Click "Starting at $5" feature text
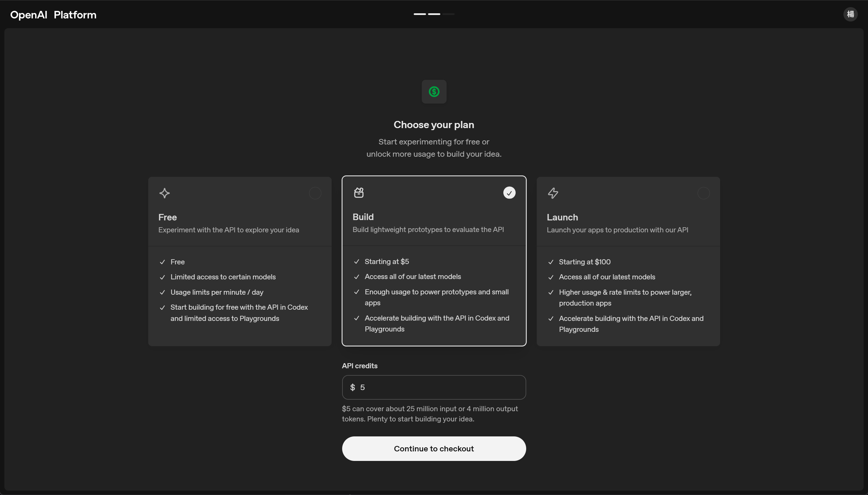The height and width of the screenshot is (495, 868). [x=386, y=262]
